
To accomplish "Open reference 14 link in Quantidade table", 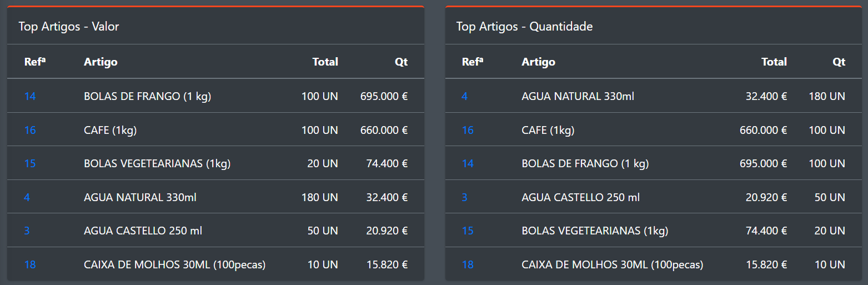I will 468,163.
